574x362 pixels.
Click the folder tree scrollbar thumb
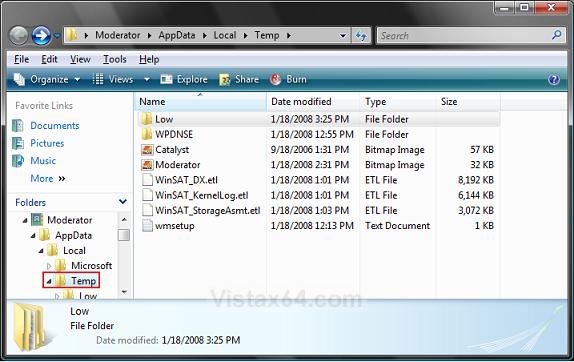coord(124,235)
